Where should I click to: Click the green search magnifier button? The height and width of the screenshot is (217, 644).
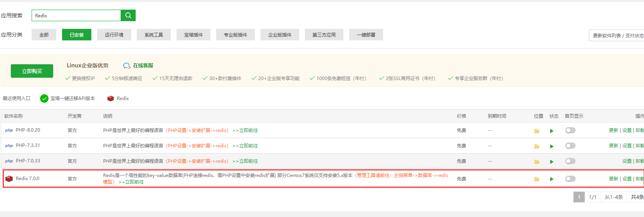click(128, 15)
